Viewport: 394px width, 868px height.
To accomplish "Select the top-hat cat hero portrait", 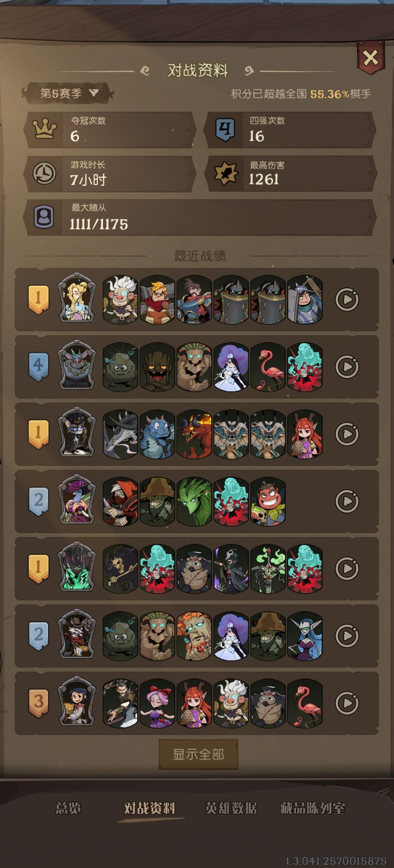I will (x=77, y=433).
